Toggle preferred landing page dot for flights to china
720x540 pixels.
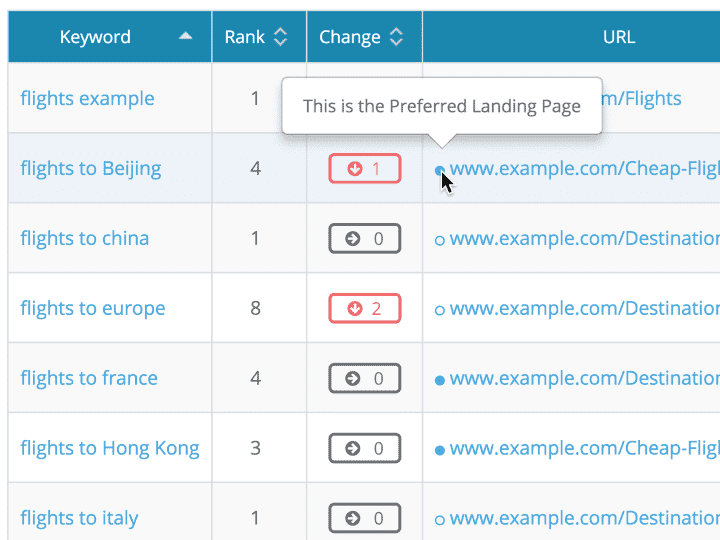pos(440,240)
